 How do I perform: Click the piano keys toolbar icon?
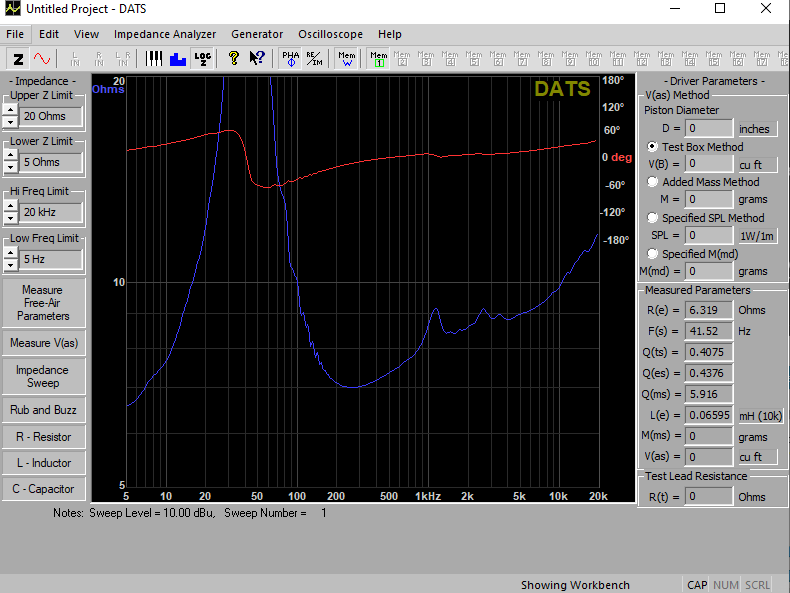(x=154, y=59)
